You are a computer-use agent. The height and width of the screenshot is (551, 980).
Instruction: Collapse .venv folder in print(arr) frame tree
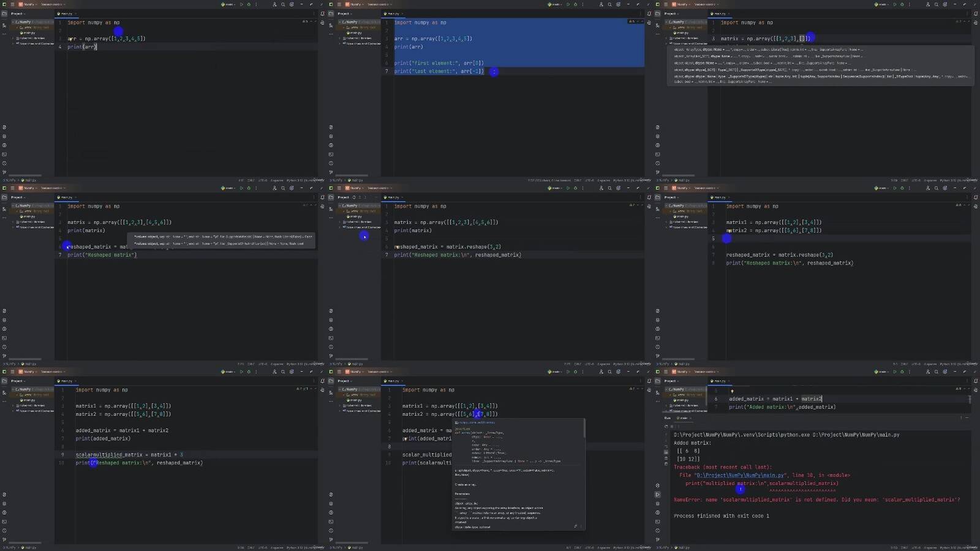tap(17, 28)
